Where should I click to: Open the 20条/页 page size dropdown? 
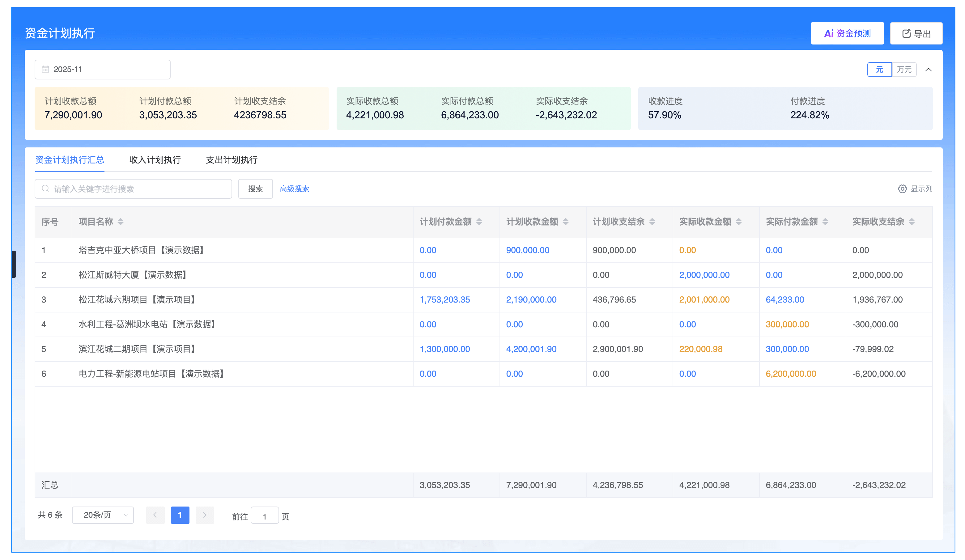(x=103, y=515)
